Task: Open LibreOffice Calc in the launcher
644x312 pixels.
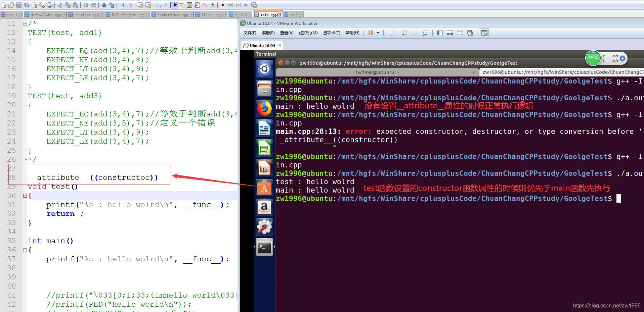Action: point(264,148)
